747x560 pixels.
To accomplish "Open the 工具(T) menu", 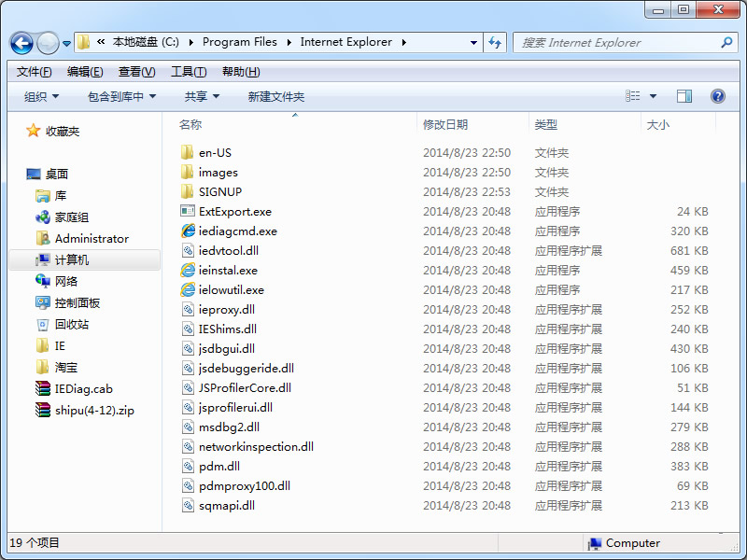I will coord(189,72).
